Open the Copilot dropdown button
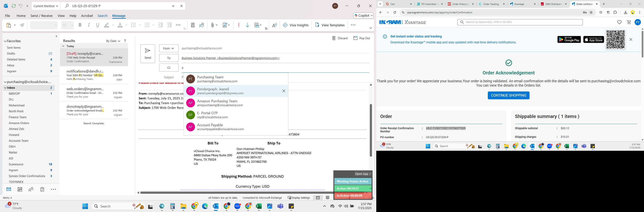This screenshot has height=212, width=644. point(363,16)
